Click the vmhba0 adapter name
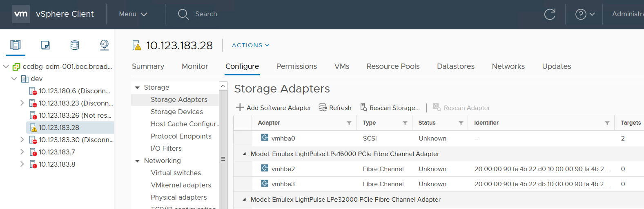Screen dimensions: 644x209 coord(283,139)
